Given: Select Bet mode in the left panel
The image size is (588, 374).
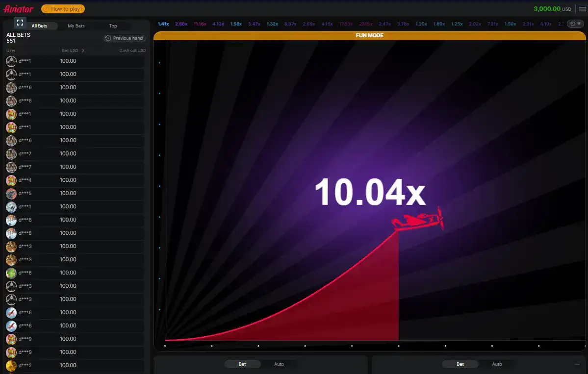Looking at the screenshot, I should [x=242, y=364].
